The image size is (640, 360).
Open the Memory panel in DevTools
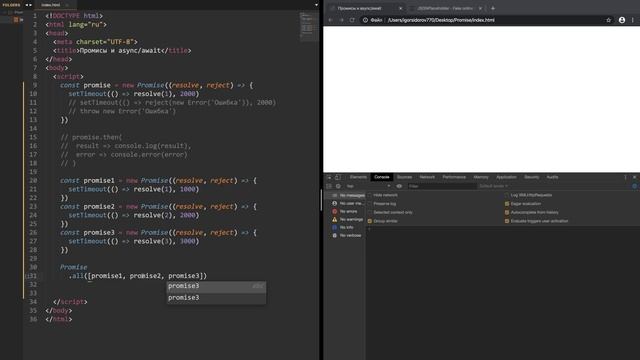click(x=481, y=177)
